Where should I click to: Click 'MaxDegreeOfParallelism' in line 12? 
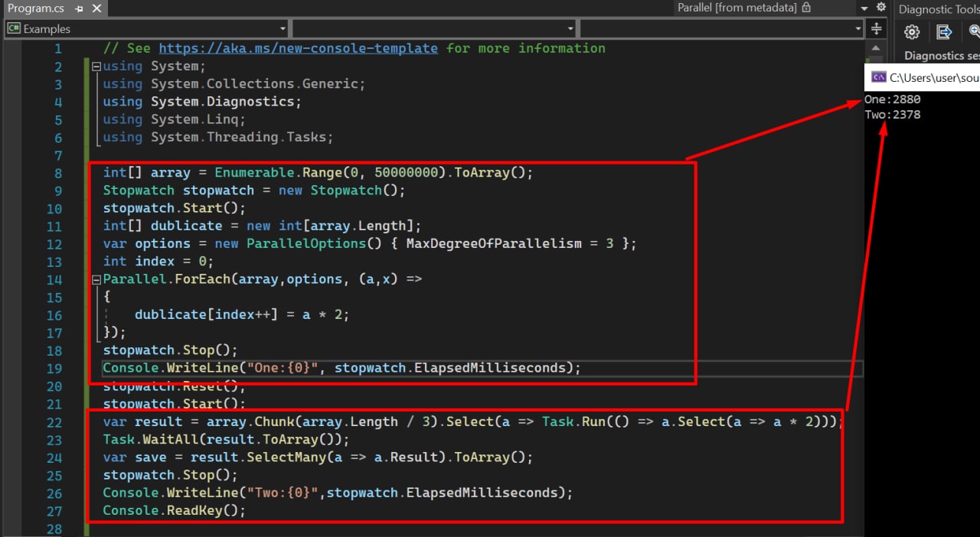(x=494, y=244)
